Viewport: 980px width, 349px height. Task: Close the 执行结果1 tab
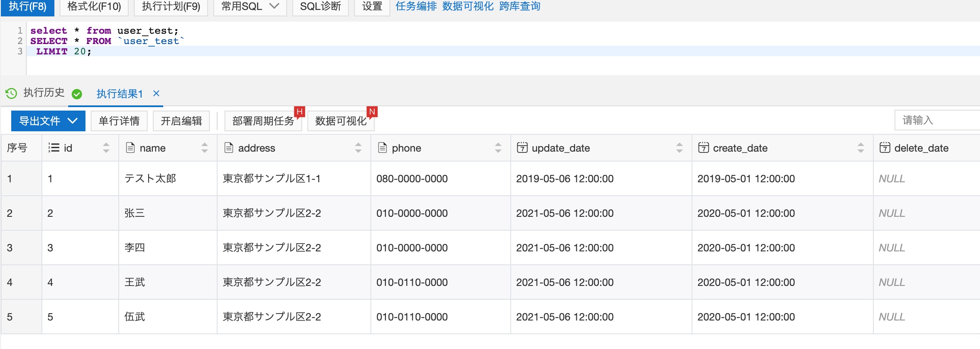coord(156,93)
